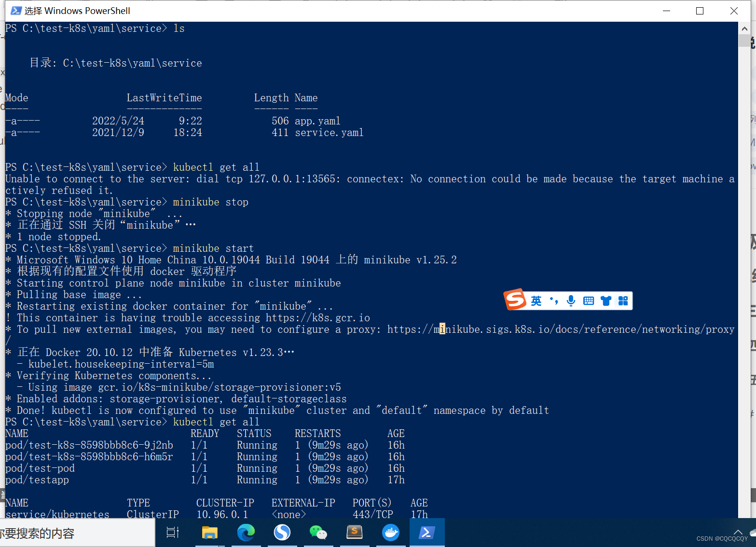This screenshot has height=547, width=756.
Task: Maximize the PowerShell window
Action: point(700,11)
